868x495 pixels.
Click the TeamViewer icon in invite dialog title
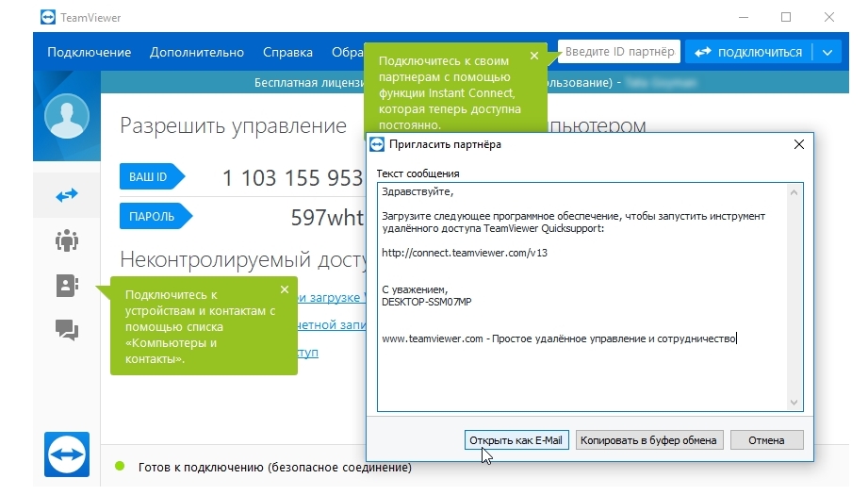pos(377,144)
